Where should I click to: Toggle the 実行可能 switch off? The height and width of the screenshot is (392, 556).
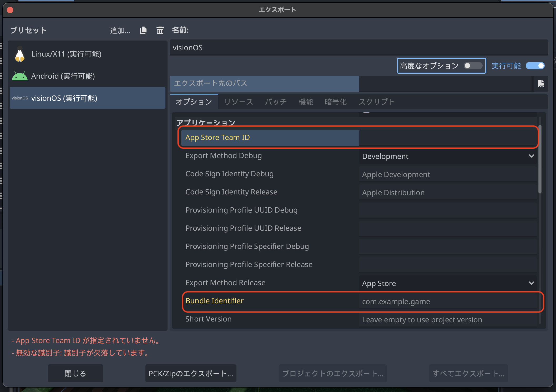[535, 66]
